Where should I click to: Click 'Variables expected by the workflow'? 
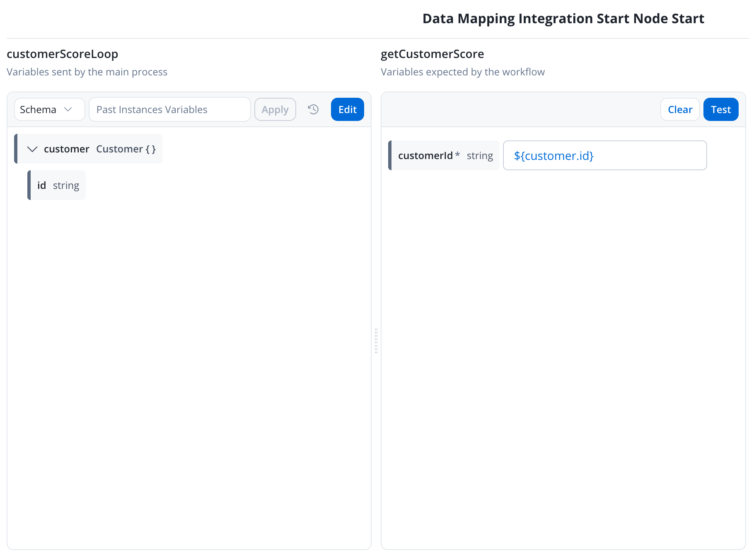click(x=463, y=72)
